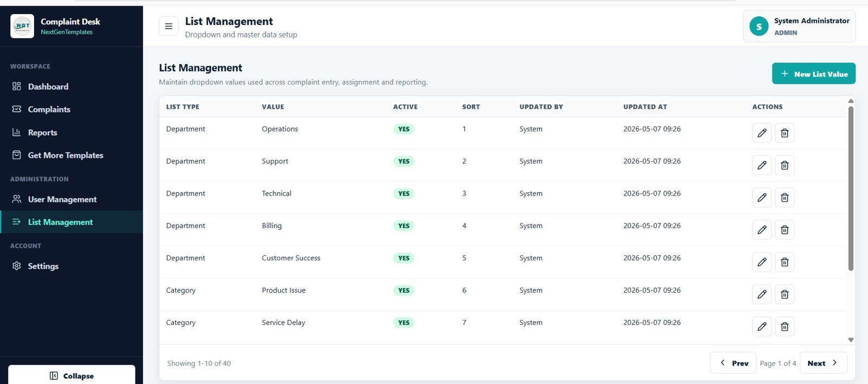Click the YES badge for Technical
Screen dimensions: 868x384
click(x=404, y=194)
